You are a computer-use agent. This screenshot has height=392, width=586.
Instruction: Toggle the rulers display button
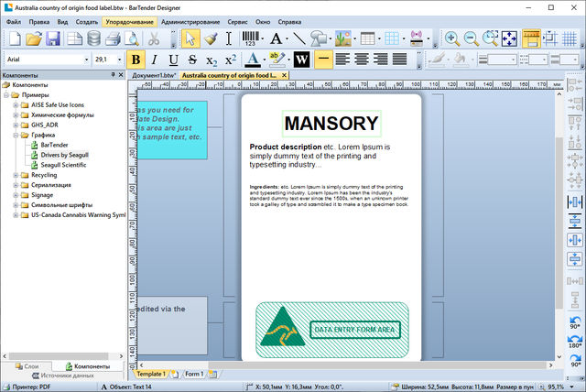[x=531, y=38]
